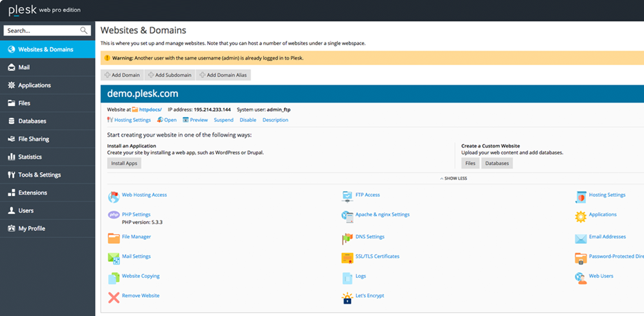The width and height of the screenshot is (644, 316).
Task: Click the Suspend link
Action: pyautogui.click(x=224, y=120)
